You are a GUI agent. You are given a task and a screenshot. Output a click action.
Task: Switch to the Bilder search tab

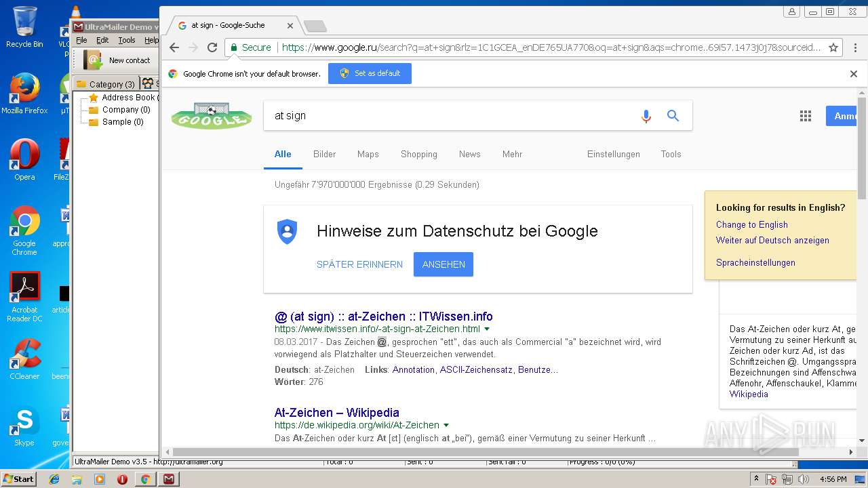tap(324, 155)
